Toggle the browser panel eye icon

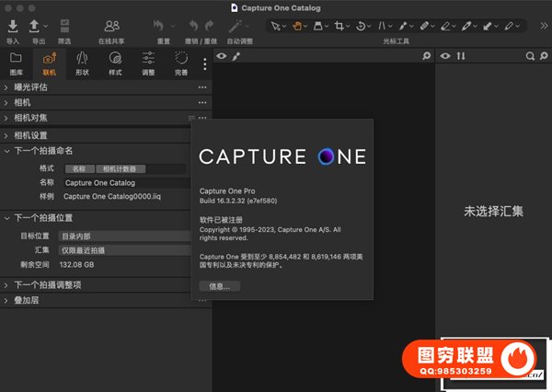pos(445,56)
